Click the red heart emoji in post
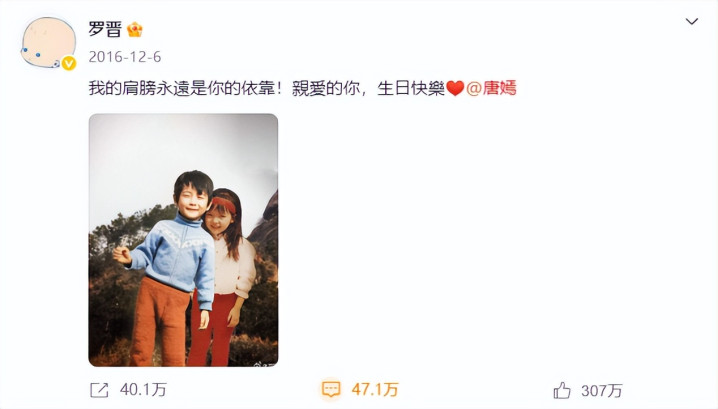 455,88
